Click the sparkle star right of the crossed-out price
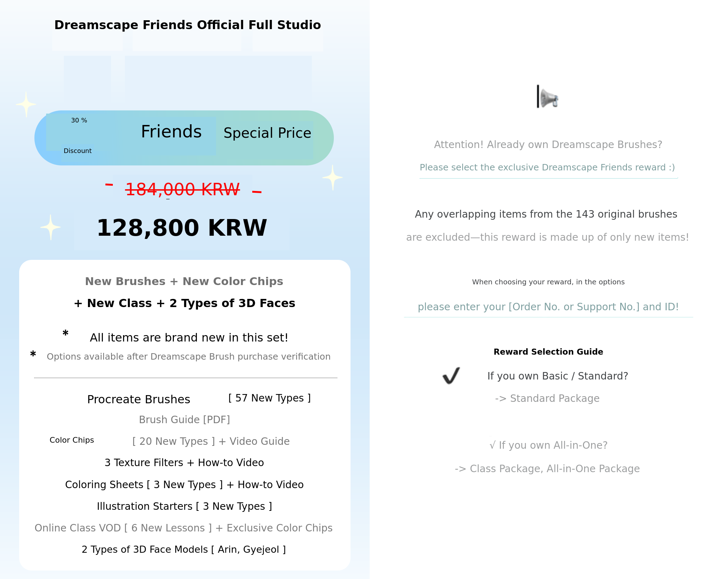Image resolution: width=728 pixels, height=579 pixels. coord(332,177)
